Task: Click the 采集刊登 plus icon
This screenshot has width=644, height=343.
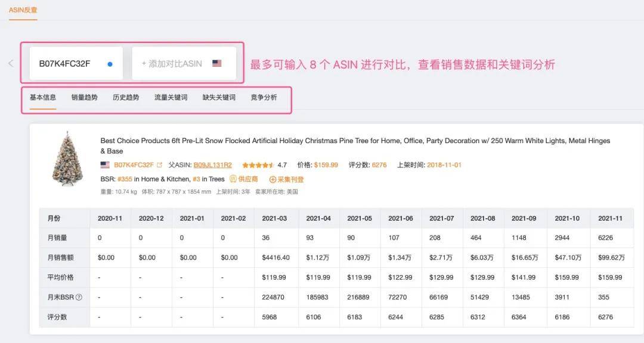Action: tap(273, 179)
